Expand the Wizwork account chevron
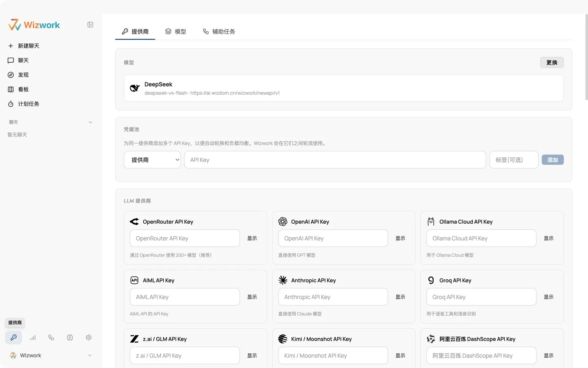588x368 pixels. click(90, 355)
